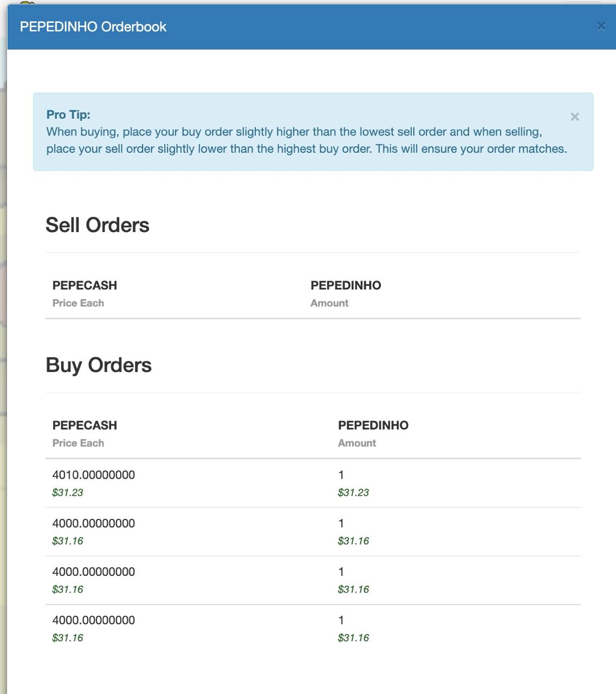This screenshot has height=694, width=616.
Task: Click PEPEDINHO column header under Buy Orders
Action: pyautogui.click(x=373, y=425)
